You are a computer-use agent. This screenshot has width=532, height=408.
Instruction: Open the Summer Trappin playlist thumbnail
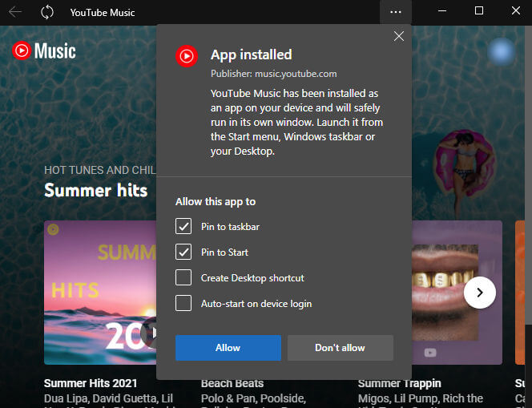(457, 293)
